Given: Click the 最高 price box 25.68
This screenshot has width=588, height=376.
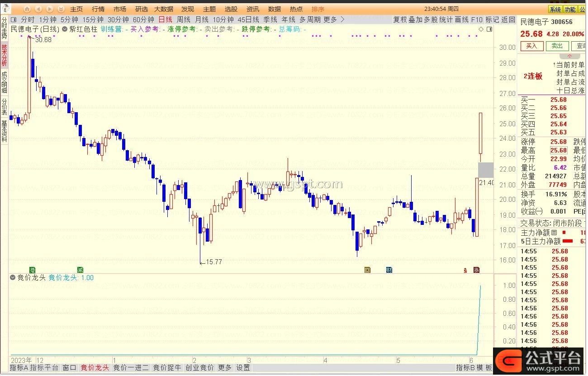Looking at the screenshot, I should [x=559, y=150].
